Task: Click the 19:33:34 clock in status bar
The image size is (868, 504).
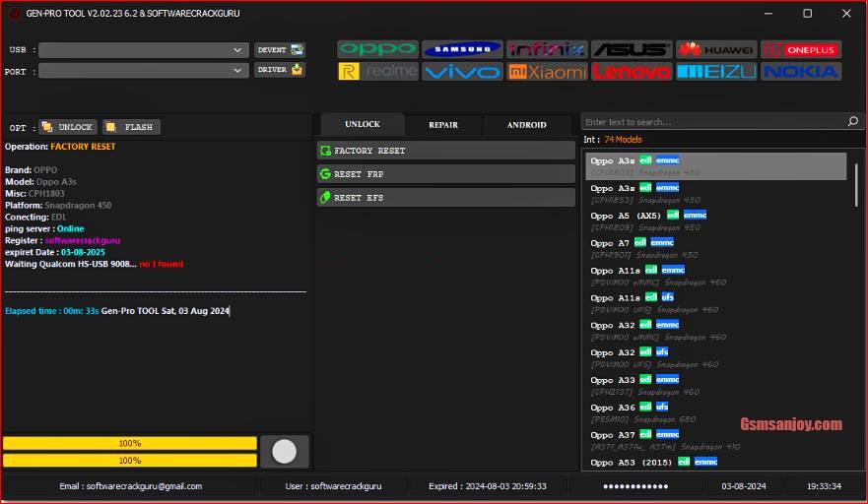Action: click(824, 486)
